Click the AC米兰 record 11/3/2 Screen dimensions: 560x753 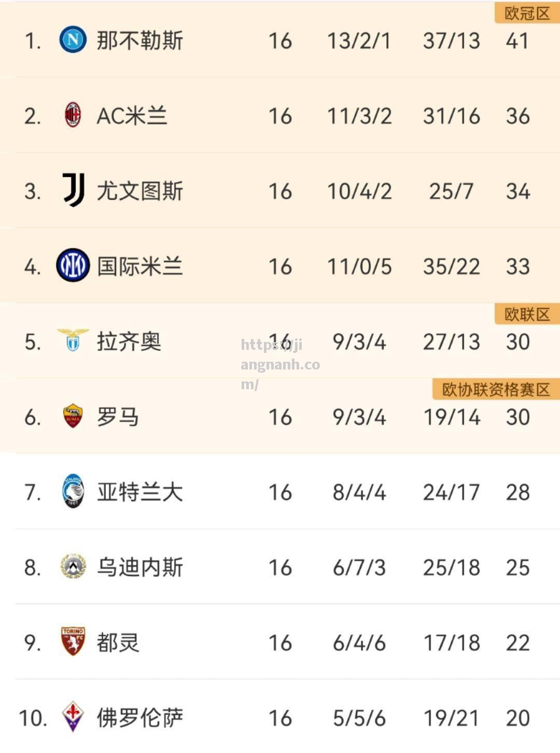[x=359, y=116]
